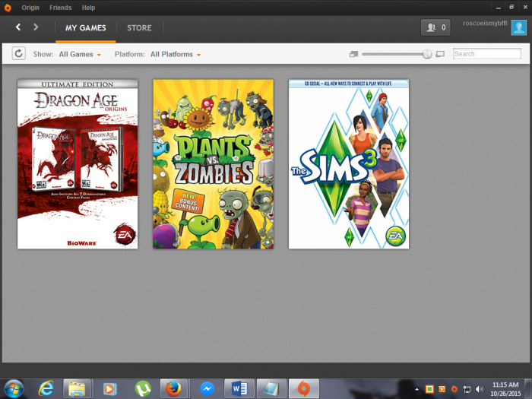Open uTorrent from the taskbar
The width and height of the screenshot is (532, 399).
pos(143,389)
